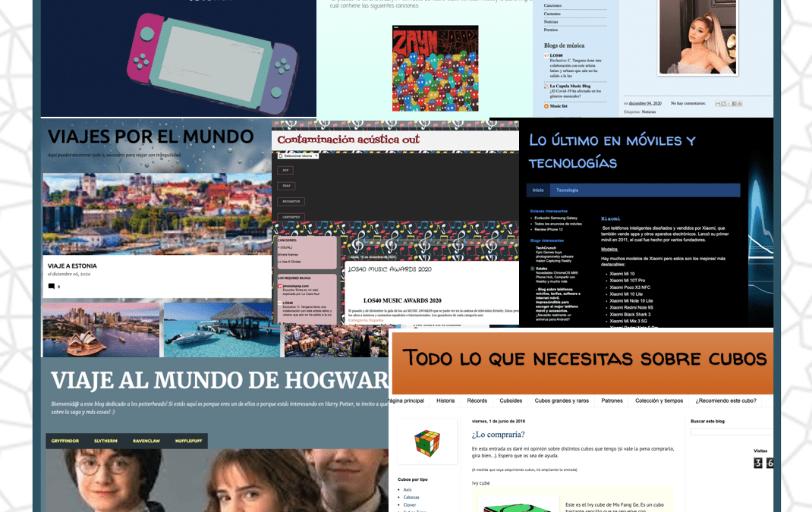Open the Seleccionar idioma language dropdown
Image resolution: width=812 pixels, height=512 pixels.
click(x=297, y=155)
